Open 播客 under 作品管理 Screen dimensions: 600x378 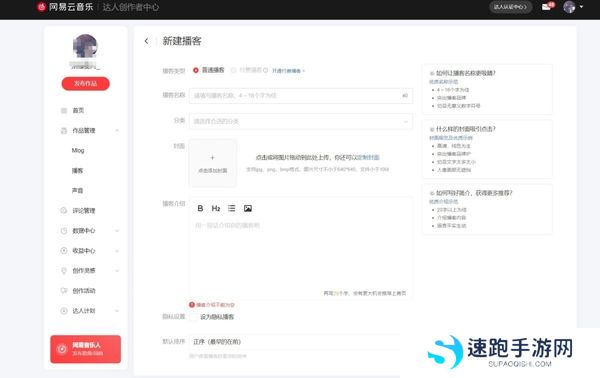point(77,171)
